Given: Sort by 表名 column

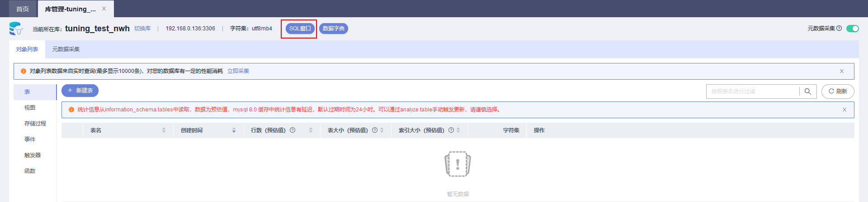Looking at the screenshot, I should (164, 130).
